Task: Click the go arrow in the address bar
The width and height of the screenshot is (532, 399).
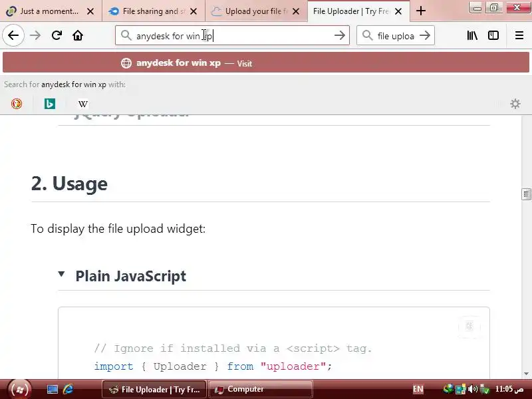Action: tap(339, 35)
